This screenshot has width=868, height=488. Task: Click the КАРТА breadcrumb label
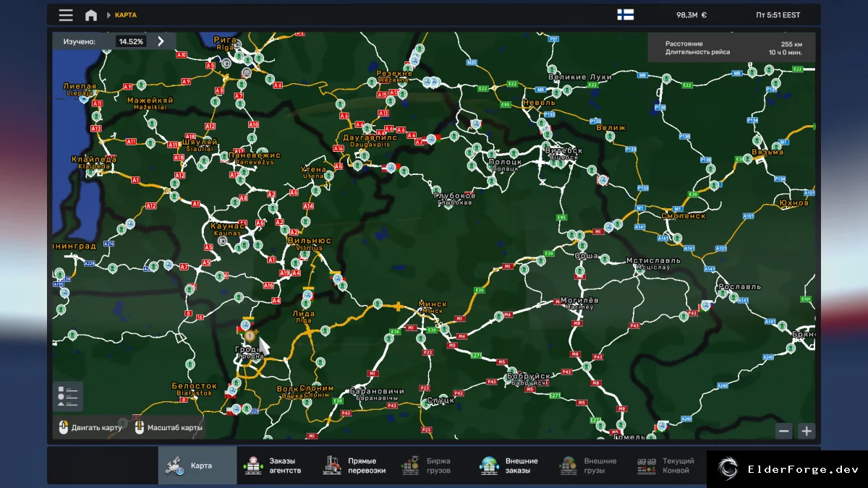coord(126,15)
